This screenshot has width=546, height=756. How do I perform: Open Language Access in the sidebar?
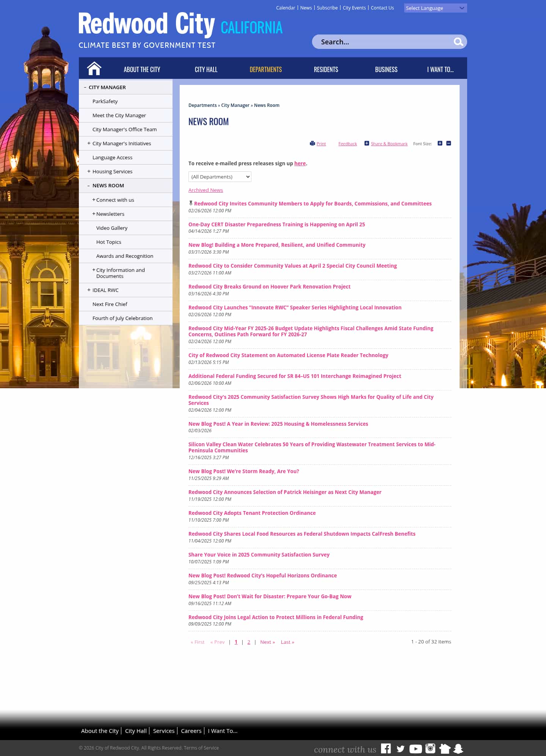tap(112, 157)
